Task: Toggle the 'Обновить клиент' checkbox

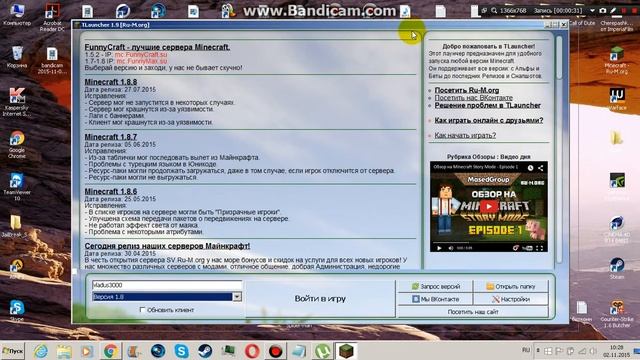Action: (x=142, y=310)
